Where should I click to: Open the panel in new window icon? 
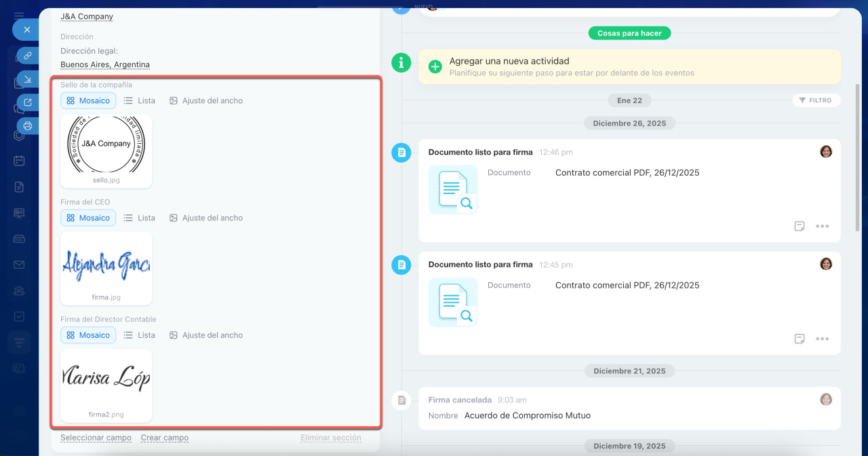[x=28, y=102]
